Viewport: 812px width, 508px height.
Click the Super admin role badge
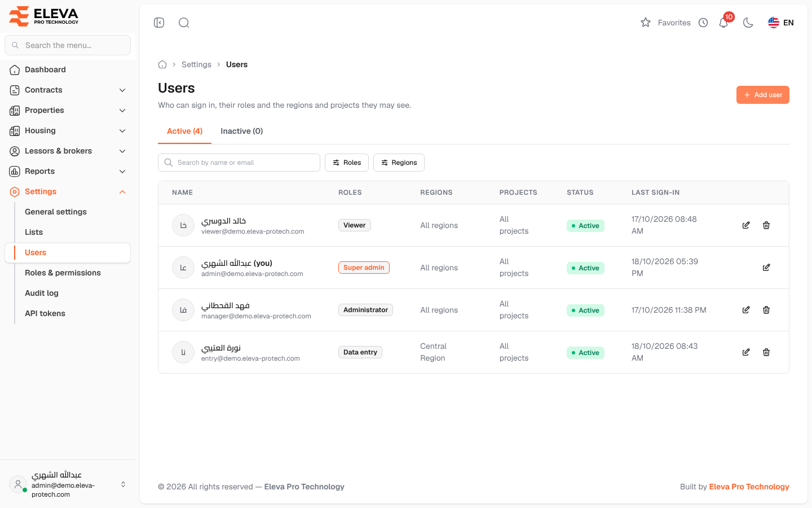coord(364,268)
